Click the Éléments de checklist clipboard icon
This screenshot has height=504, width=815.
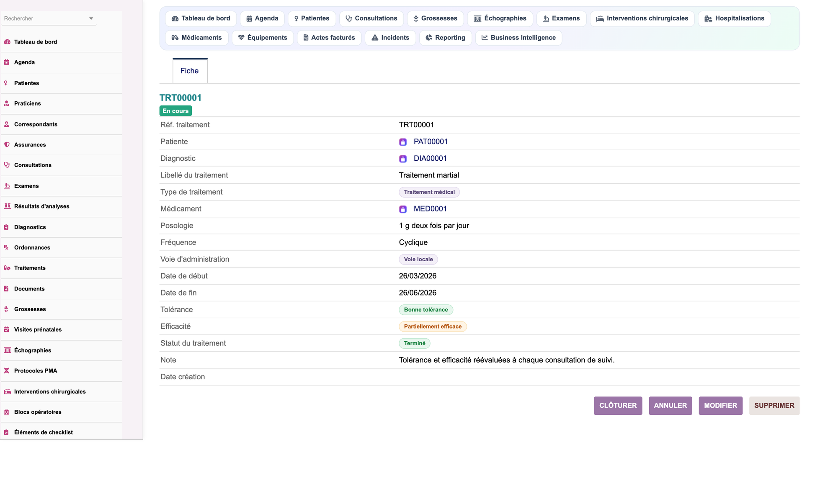(6, 432)
